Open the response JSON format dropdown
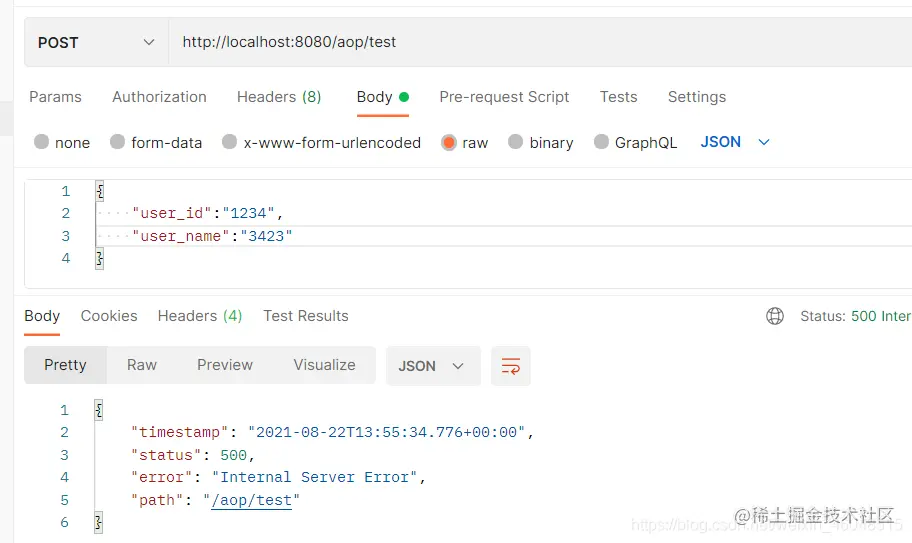912x543 pixels. click(x=433, y=366)
